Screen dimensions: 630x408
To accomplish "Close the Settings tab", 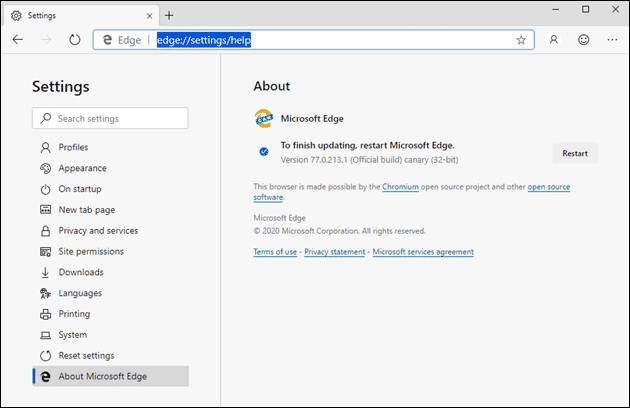I will pos(149,16).
